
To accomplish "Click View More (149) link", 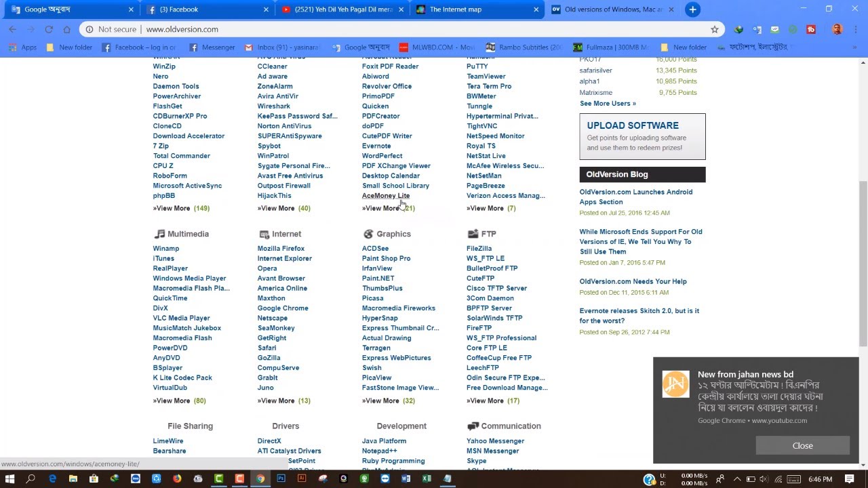I will click(181, 208).
